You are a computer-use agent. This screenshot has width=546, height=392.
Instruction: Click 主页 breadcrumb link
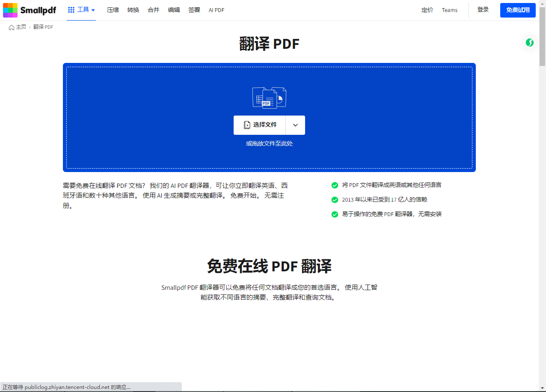click(21, 27)
